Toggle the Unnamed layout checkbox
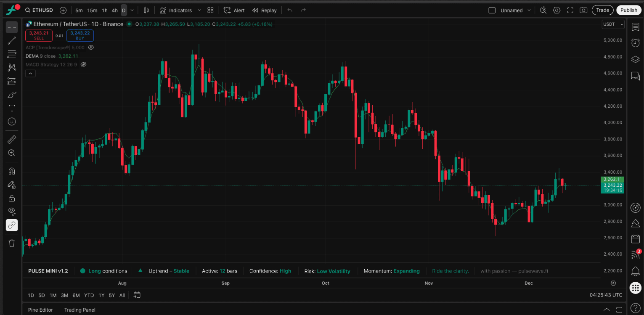Screen dimensions: 644x315 tap(492, 11)
